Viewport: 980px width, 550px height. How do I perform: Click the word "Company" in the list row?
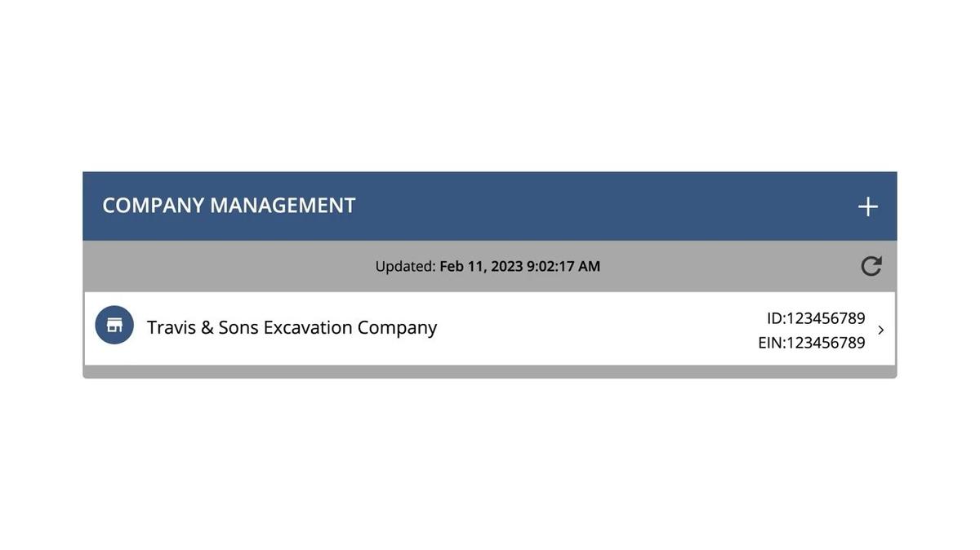tap(397, 327)
